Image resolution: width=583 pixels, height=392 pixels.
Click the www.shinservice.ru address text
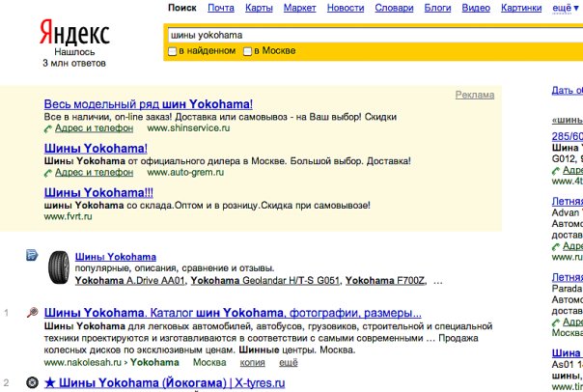click(x=188, y=128)
